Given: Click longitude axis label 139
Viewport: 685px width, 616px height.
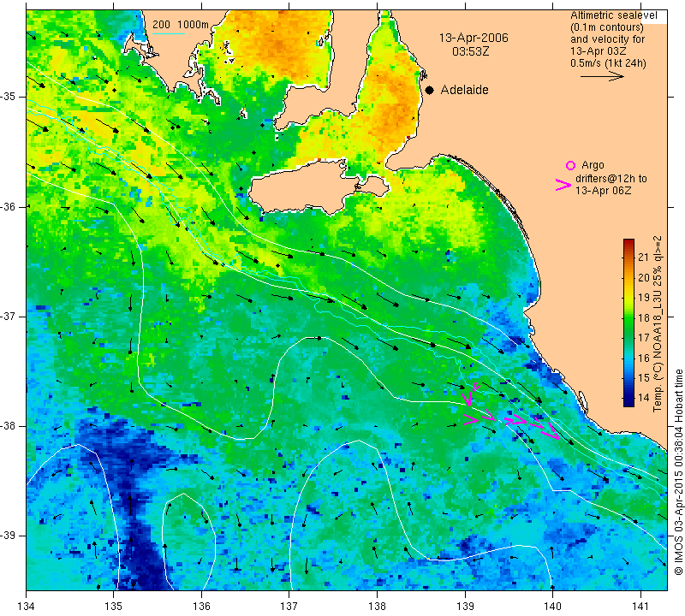Looking at the screenshot, I should click(x=465, y=607).
